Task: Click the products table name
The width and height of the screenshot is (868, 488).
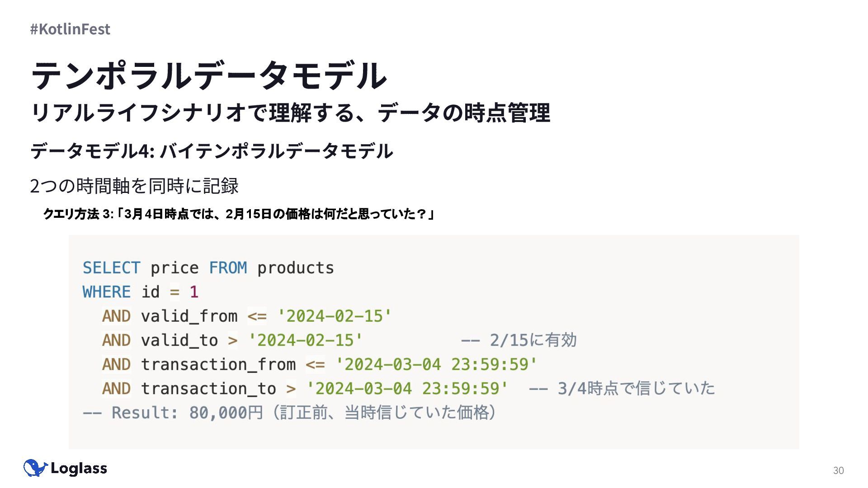Action: [296, 268]
